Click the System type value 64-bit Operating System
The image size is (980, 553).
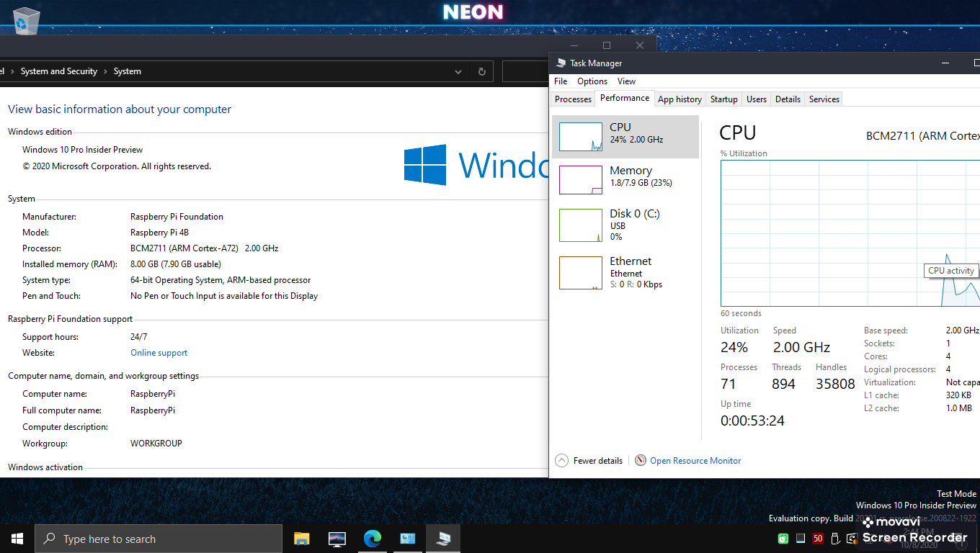pyautogui.click(x=220, y=280)
